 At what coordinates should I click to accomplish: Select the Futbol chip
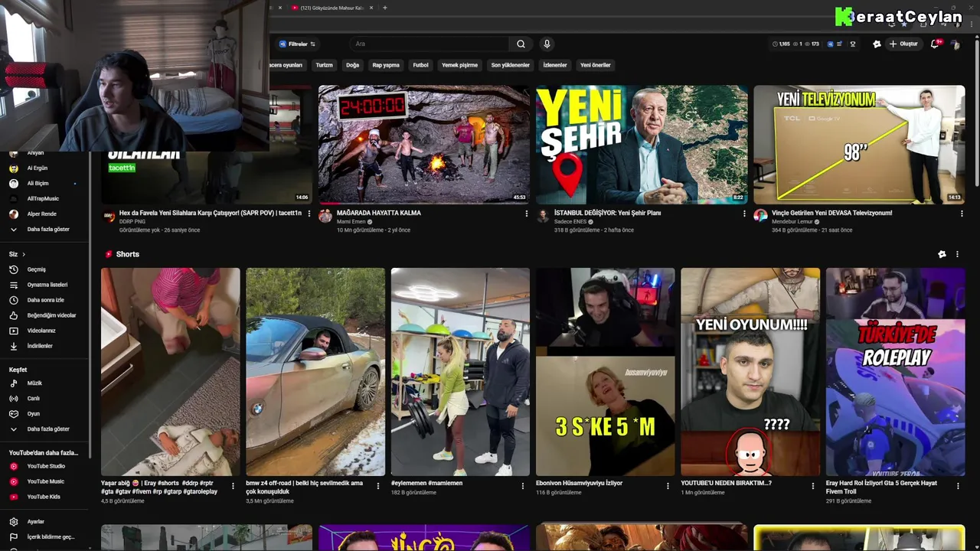[421, 65]
